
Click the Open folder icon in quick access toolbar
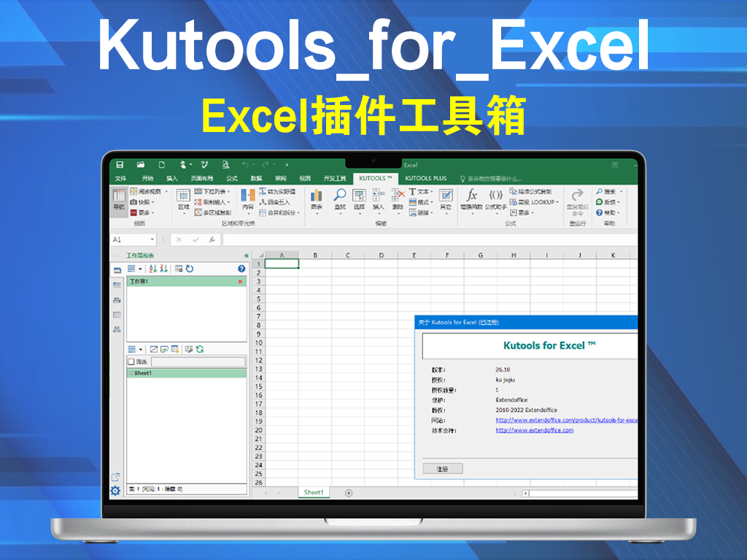(x=141, y=165)
